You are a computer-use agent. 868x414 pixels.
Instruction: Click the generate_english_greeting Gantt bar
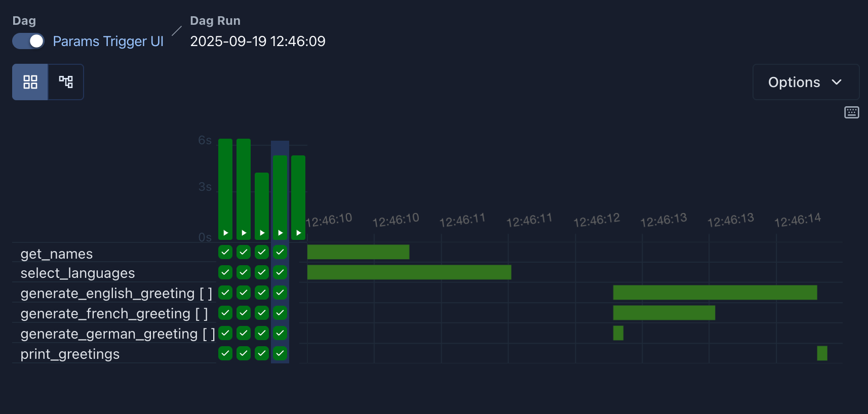[x=715, y=293]
